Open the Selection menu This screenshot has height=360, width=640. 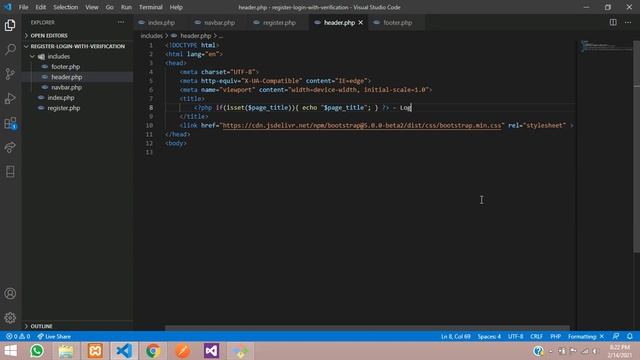pos(65,7)
